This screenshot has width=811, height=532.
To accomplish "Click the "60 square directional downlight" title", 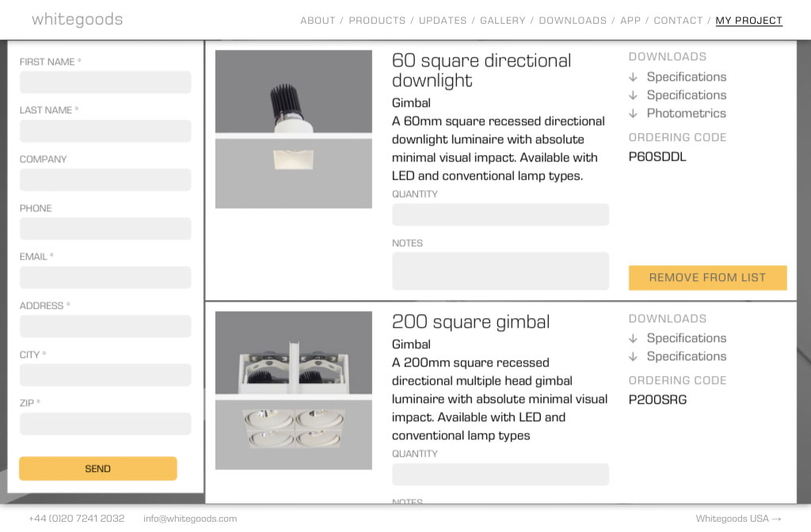I will click(482, 70).
